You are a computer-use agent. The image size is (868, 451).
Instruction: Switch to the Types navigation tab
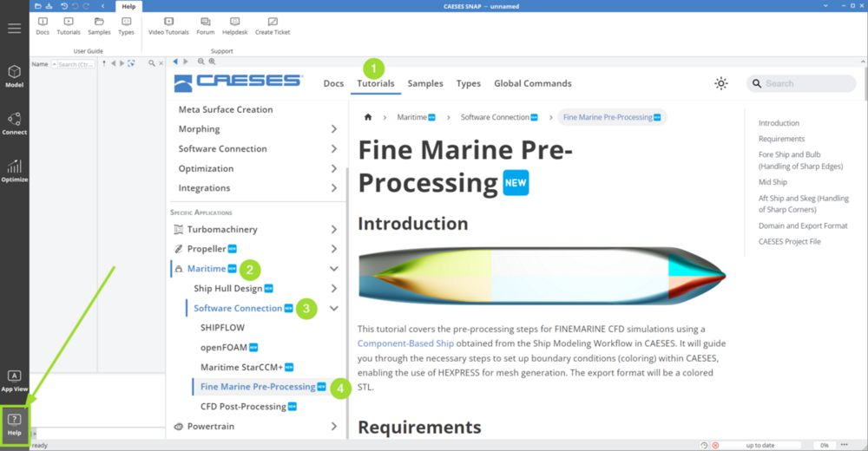pyautogui.click(x=469, y=83)
